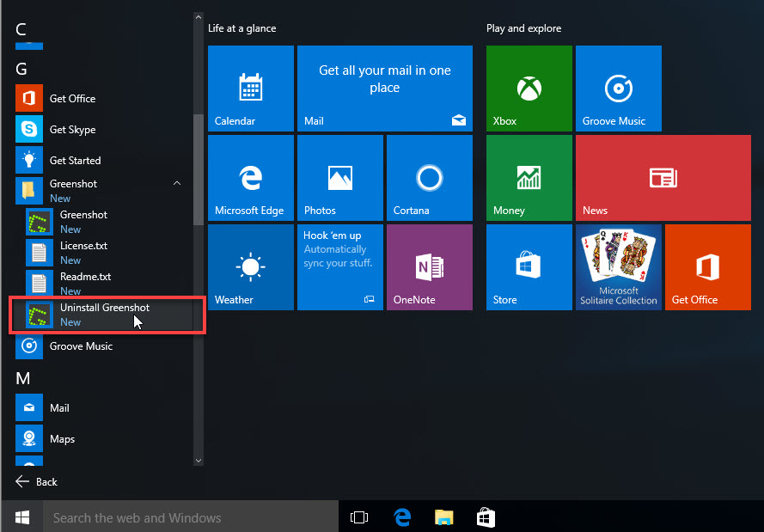Screen dimensions: 764x532
Task: Open the News tile
Action: click(x=663, y=178)
